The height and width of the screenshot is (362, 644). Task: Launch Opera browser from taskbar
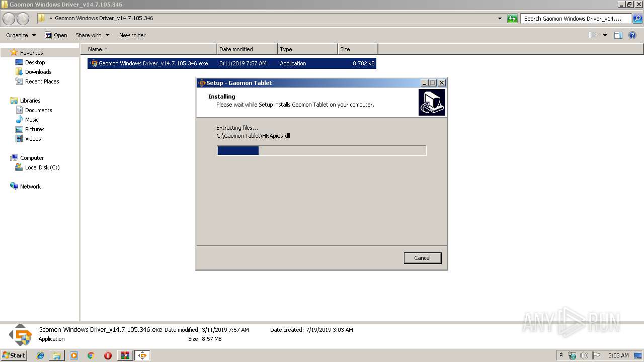(108, 355)
